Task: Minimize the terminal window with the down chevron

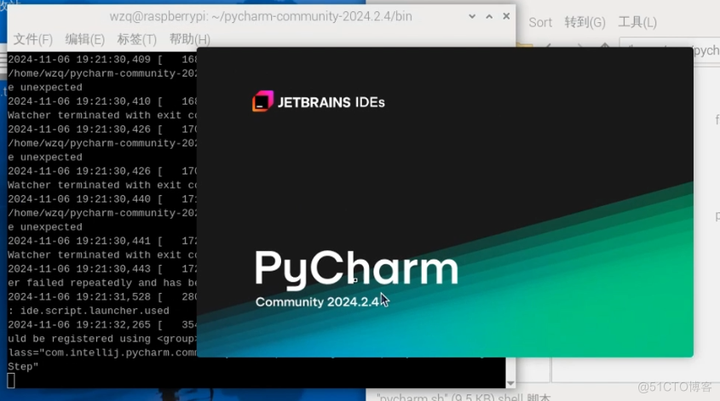Action: (472, 17)
